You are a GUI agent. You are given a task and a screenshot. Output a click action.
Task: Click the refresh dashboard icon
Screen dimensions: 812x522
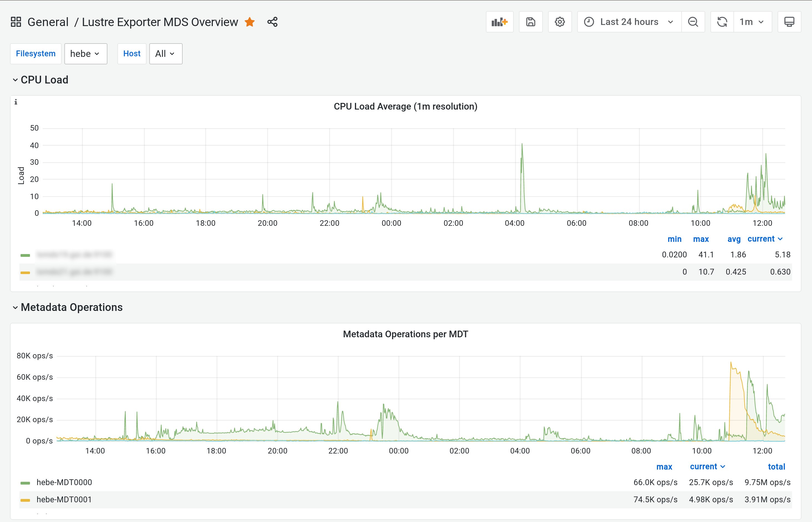(x=722, y=22)
